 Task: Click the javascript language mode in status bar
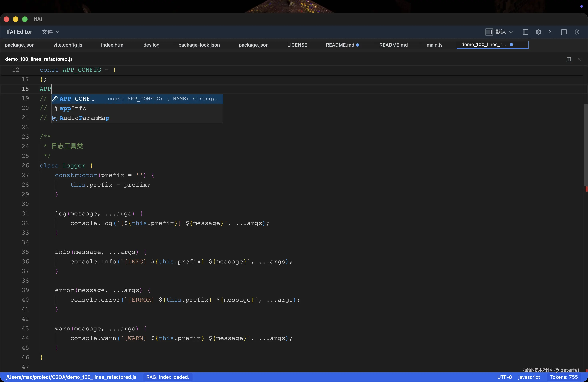pos(529,377)
